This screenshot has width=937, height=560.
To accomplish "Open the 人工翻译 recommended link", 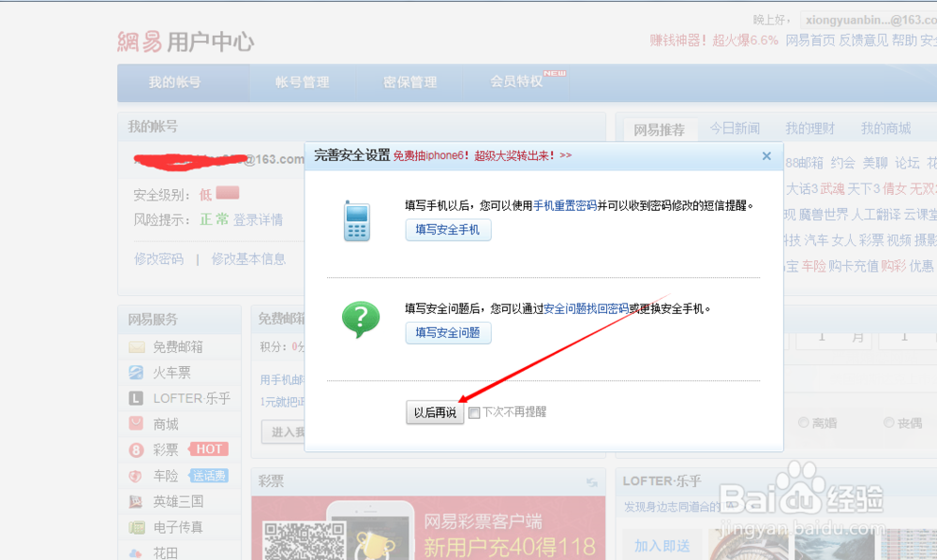I will point(875,214).
